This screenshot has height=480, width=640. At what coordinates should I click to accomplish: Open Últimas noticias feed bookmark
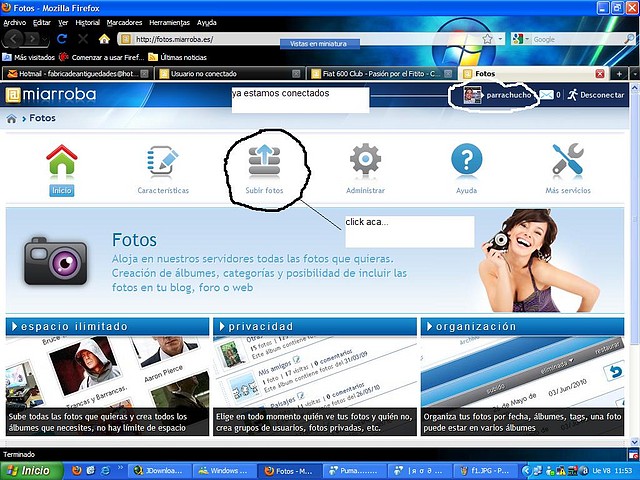coord(178,57)
